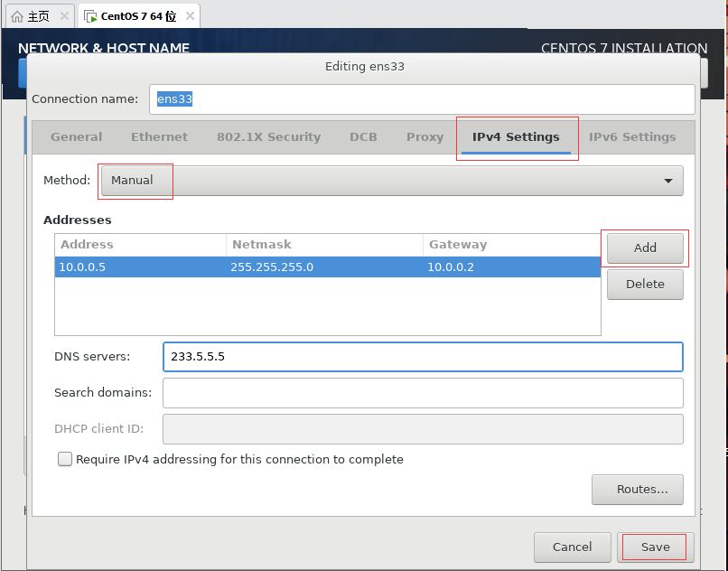Cancel editing the ens33 connection
Image resolution: width=728 pixels, height=571 pixels.
(x=572, y=547)
